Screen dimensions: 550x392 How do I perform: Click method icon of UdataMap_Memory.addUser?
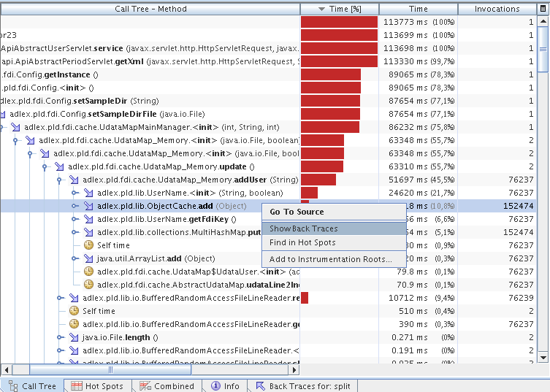tap(74, 180)
